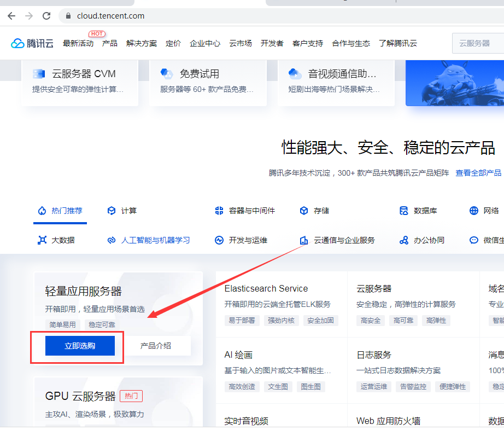Click the padlock site security icon
Image resolution: width=504 pixels, height=430 pixels.
pyautogui.click(x=68, y=16)
